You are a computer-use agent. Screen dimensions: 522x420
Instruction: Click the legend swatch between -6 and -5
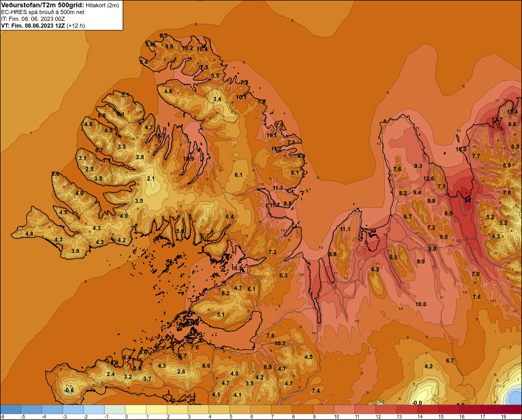pos(11,409)
